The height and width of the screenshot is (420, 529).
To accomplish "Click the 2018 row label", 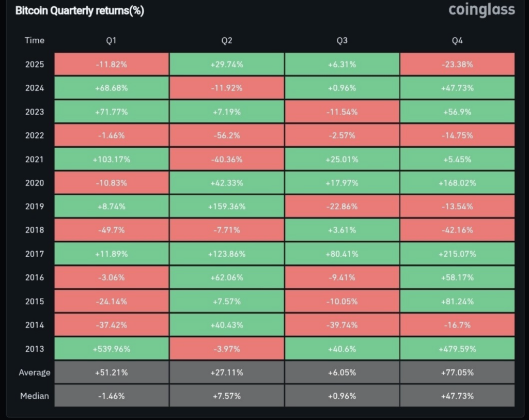I will click(x=35, y=230).
